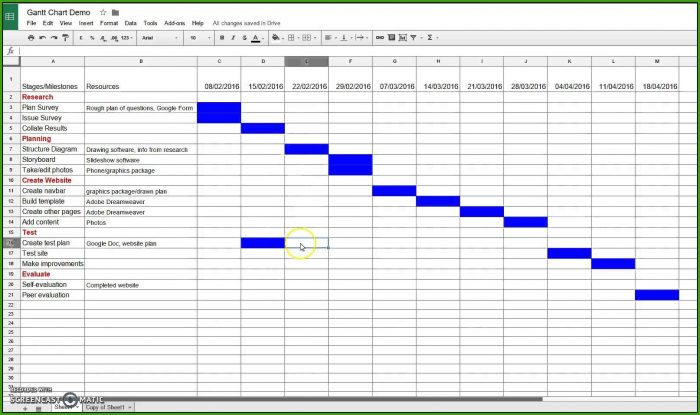This screenshot has height=415, width=700.
Task: Open the View menu
Action: pyautogui.click(x=66, y=23)
